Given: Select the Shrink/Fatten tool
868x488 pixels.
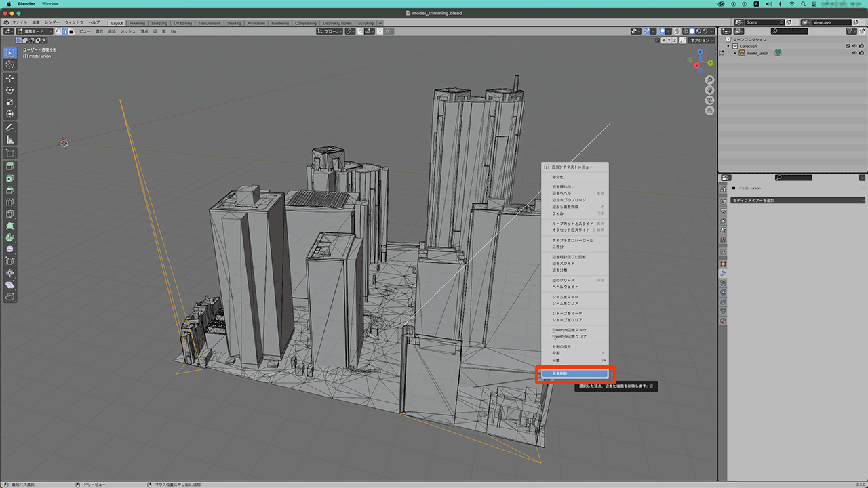Looking at the screenshot, I should coord(10,274).
